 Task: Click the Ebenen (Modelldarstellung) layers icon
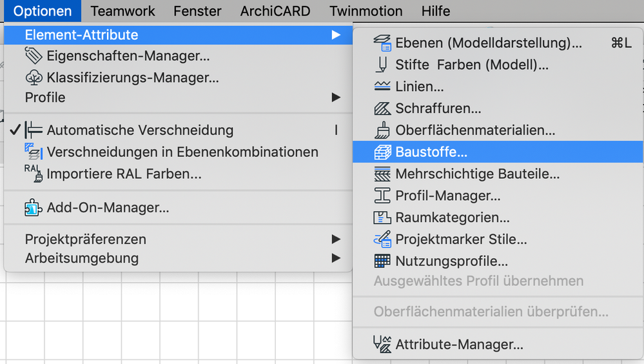click(382, 43)
